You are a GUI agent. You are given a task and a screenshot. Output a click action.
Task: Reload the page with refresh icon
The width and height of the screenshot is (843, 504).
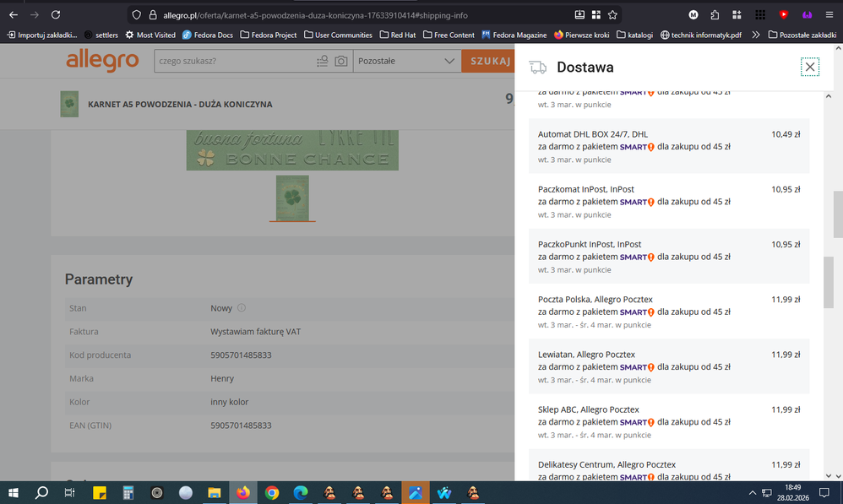click(x=56, y=14)
